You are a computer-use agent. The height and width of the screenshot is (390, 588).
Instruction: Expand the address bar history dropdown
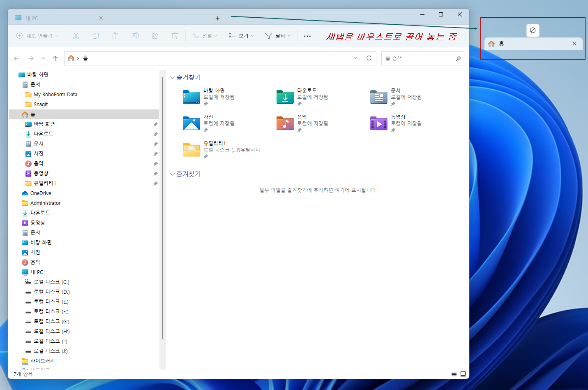[x=355, y=58]
